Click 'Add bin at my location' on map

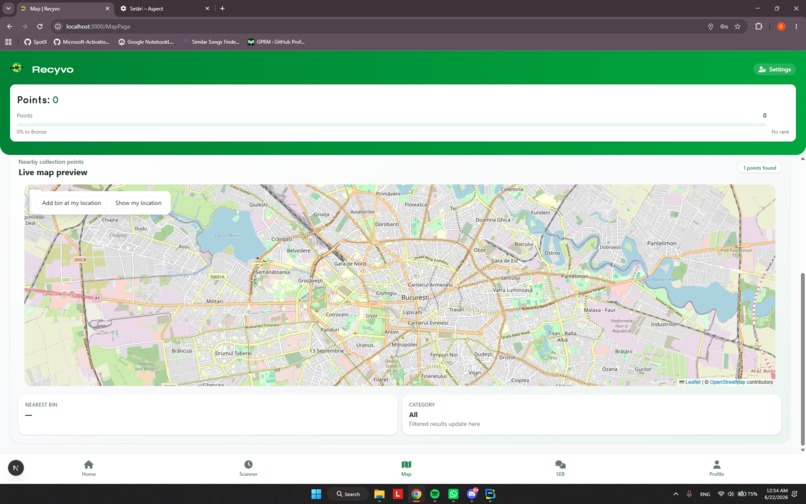[x=71, y=203]
